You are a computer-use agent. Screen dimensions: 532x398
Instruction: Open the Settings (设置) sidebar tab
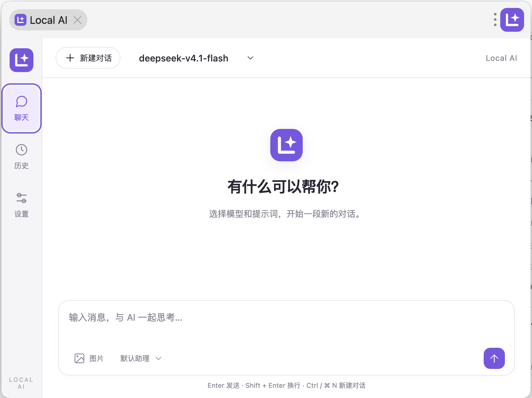[x=22, y=205]
